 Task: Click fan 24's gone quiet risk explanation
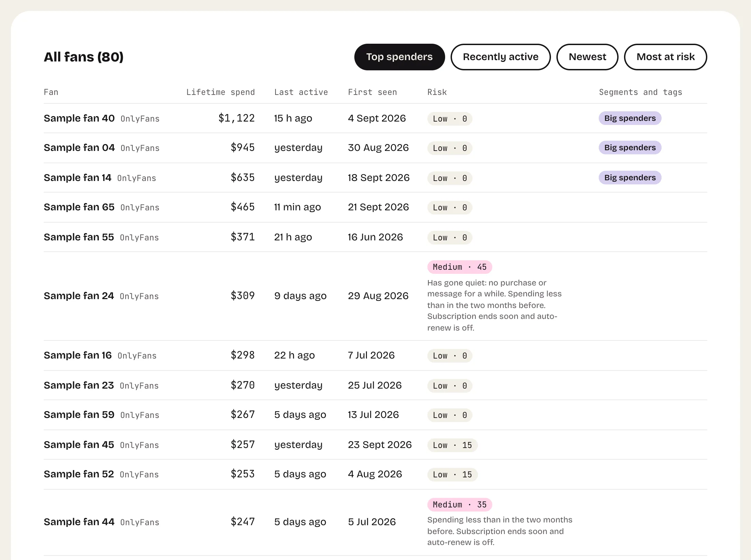[x=494, y=305]
